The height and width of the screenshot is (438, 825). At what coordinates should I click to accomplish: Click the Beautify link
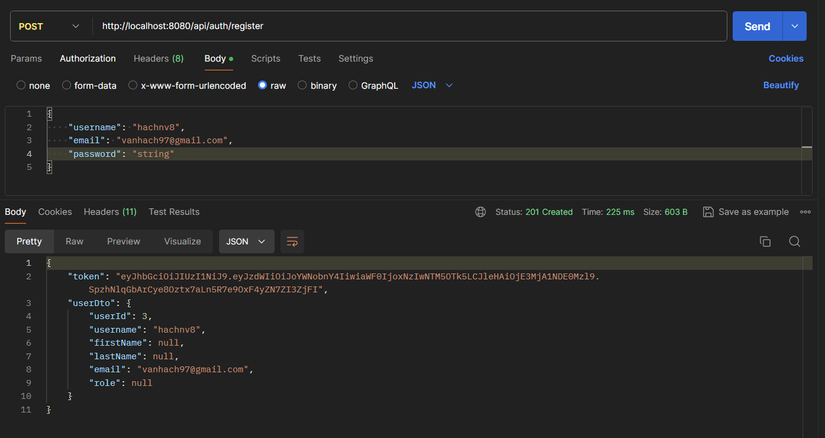pyautogui.click(x=780, y=86)
